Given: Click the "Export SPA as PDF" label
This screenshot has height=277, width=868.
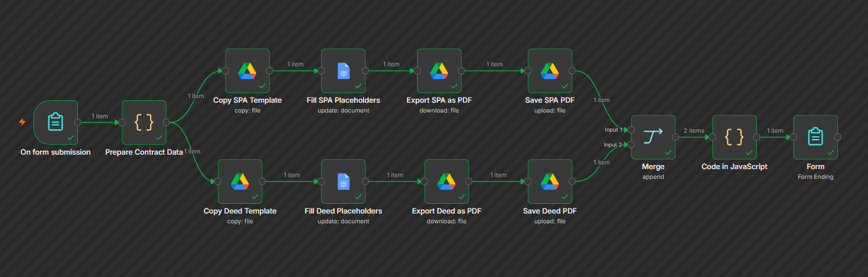Looking at the screenshot, I should pyautogui.click(x=439, y=100).
